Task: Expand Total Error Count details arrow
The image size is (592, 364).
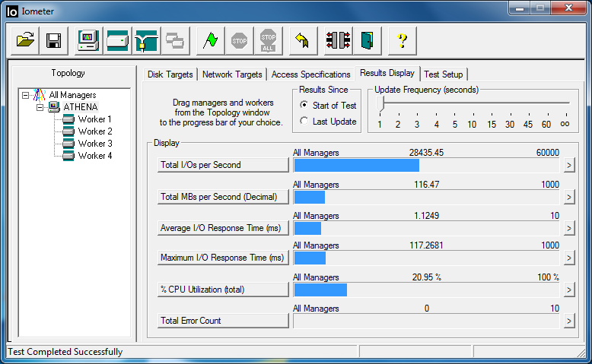Action: [x=569, y=321]
